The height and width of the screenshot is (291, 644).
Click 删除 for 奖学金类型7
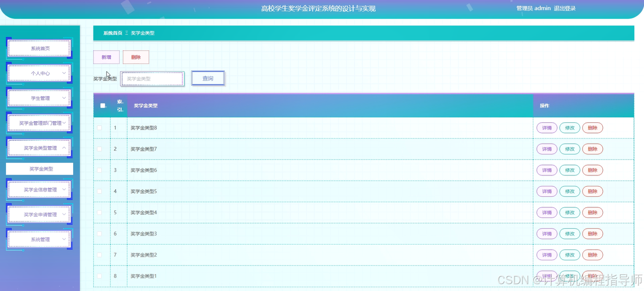click(593, 149)
